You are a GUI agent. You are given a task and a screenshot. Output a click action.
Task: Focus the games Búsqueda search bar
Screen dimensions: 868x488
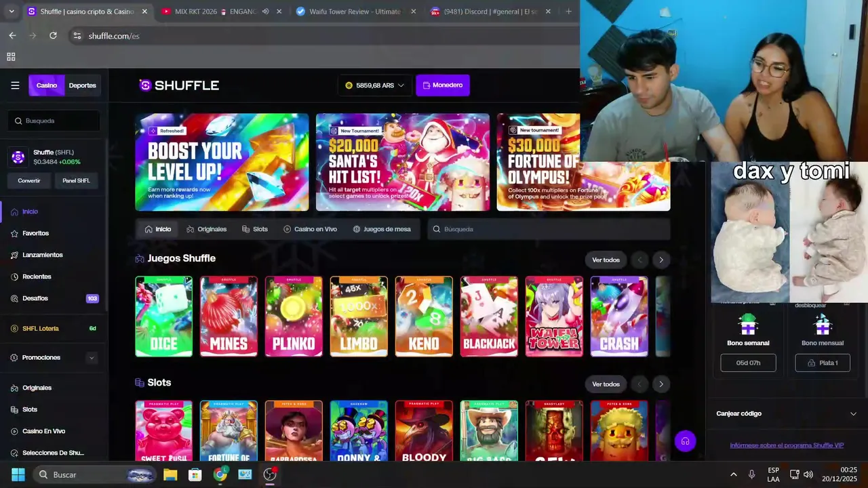pyautogui.click(x=549, y=229)
